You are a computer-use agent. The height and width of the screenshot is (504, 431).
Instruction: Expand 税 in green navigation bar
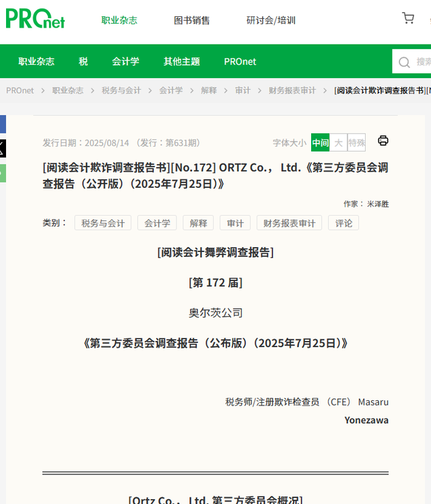pyautogui.click(x=83, y=61)
